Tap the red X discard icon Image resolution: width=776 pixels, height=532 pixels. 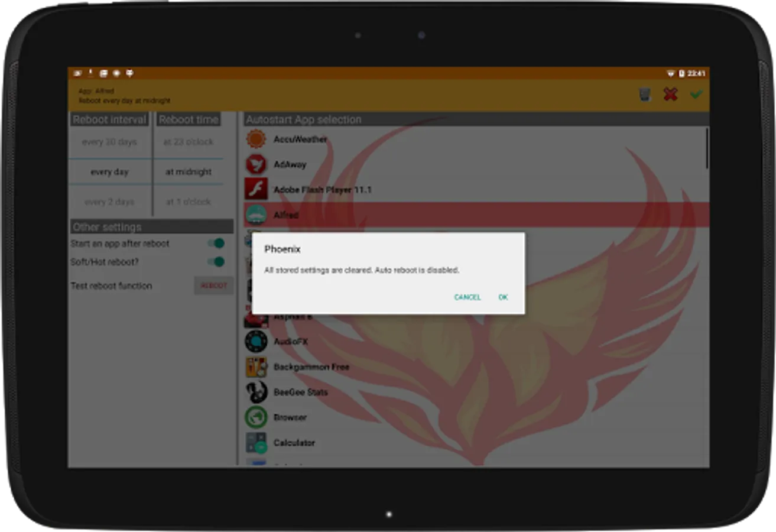click(670, 94)
